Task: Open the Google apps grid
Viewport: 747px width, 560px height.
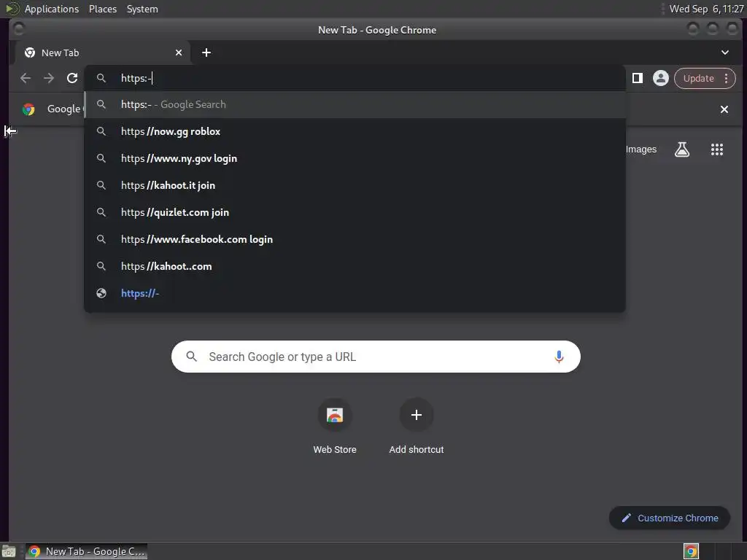Action: (716, 149)
